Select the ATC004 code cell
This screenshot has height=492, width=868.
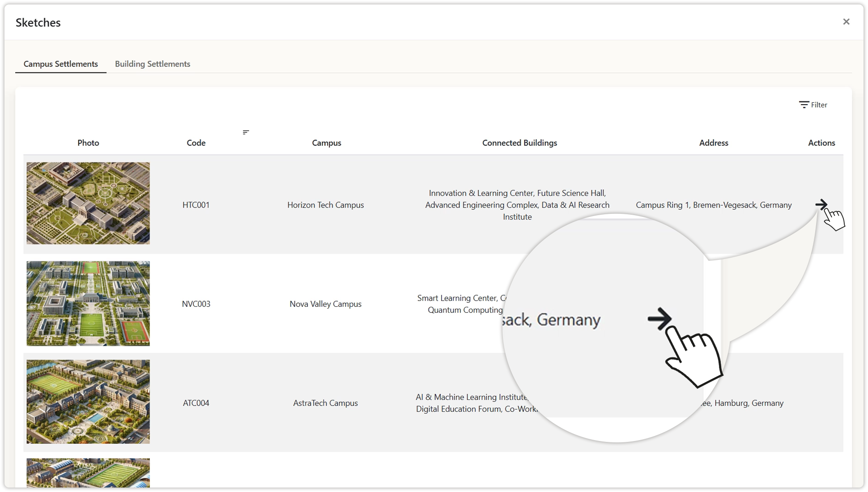[x=196, y=403]
